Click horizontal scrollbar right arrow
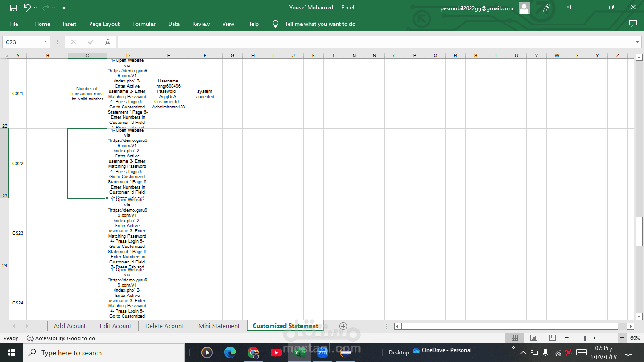644x362 pixels. pyautogui.click(x=630, y=326)
